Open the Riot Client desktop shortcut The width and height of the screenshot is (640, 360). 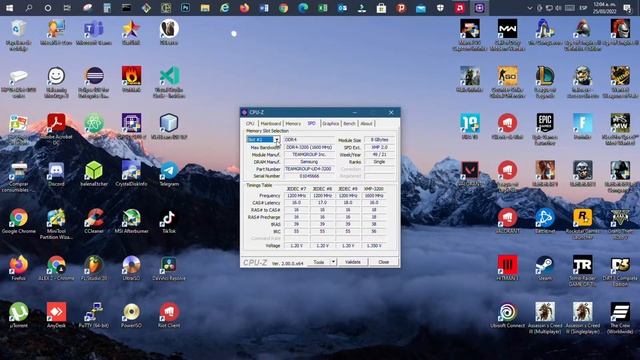pyautogui.click(x=169, y=316)
